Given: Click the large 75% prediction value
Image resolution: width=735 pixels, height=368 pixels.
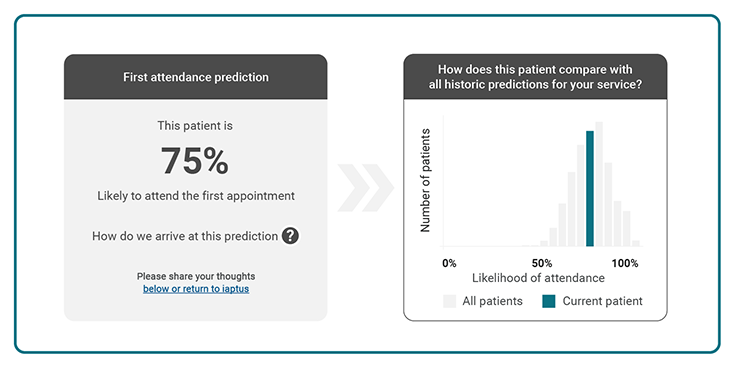Looking at the screenshot, I should click(x=195, y=161).
